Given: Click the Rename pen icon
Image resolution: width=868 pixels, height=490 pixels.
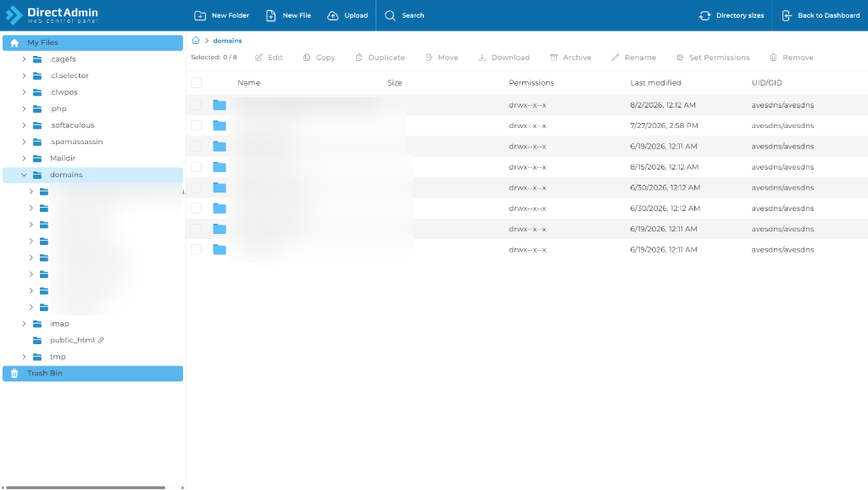Looking at the screenshot, I should (615, 58).
